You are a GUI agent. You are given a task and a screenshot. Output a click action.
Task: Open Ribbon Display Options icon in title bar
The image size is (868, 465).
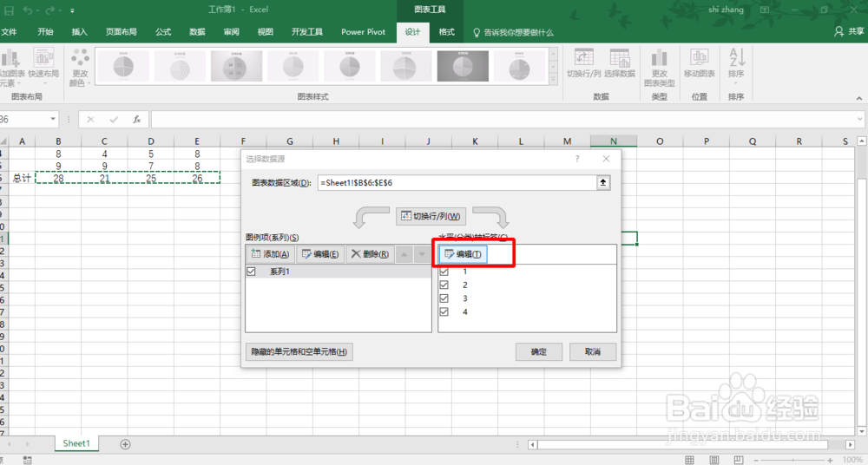click(x=765, y=10)
